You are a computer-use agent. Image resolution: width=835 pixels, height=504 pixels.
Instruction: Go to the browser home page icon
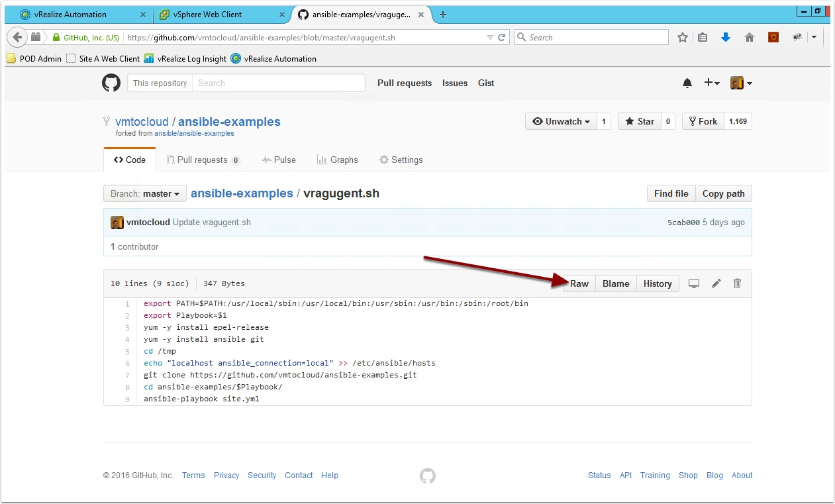750,38
